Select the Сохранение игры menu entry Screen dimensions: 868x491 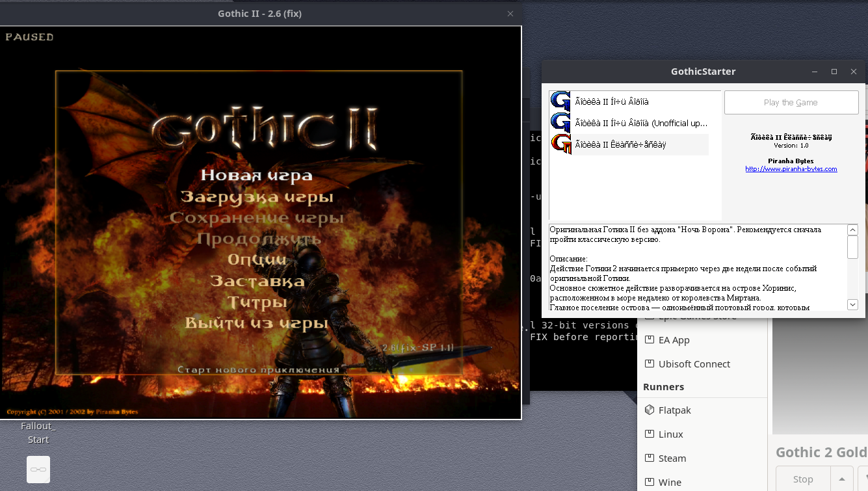point(257,218)
